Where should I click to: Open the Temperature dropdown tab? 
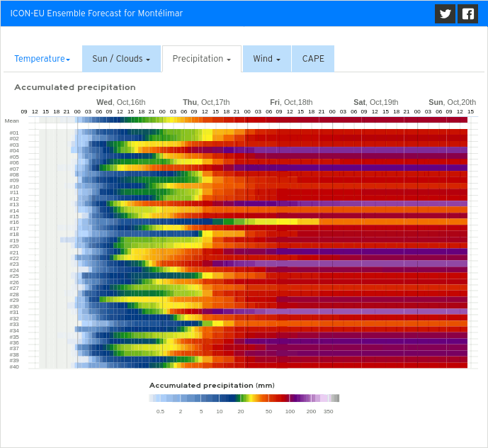[42, 59]
